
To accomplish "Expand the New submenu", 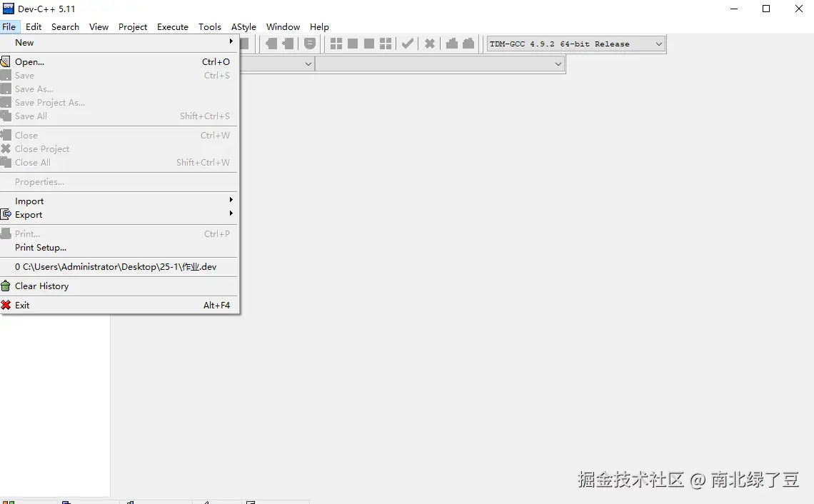I will click(119, 43).
